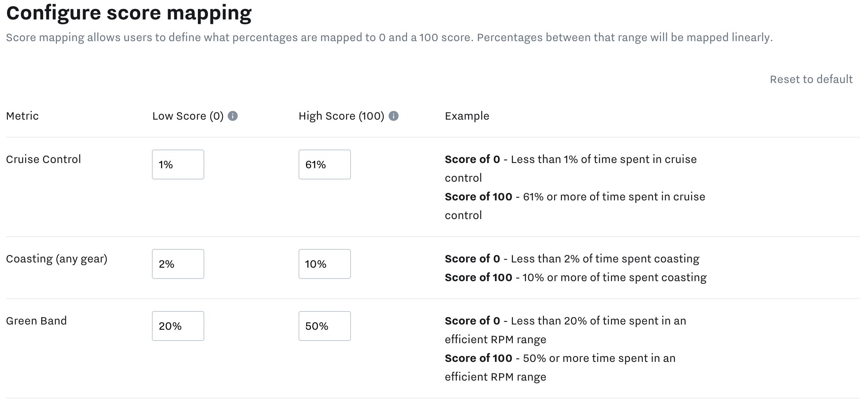The height and width of the screenshot is (403, 868).
Task: Click the Metric column header
Action: click(x=22, y=116)
